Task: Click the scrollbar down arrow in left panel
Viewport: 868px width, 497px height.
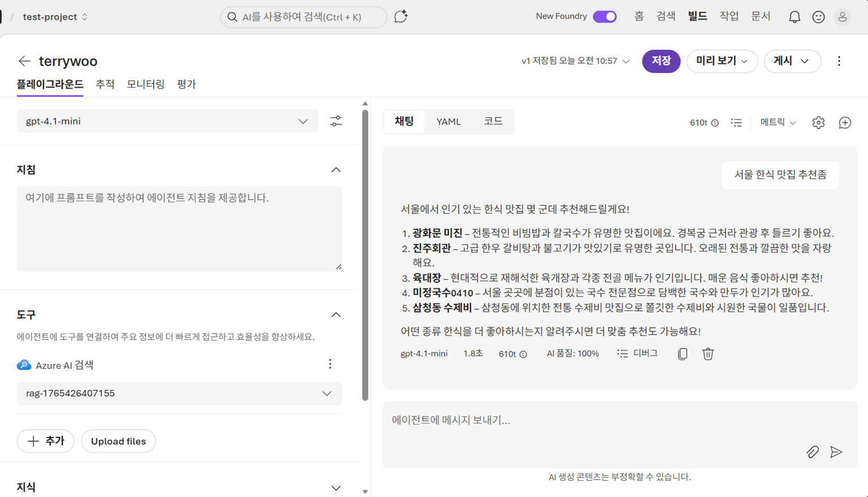Action: coord(365,492)
